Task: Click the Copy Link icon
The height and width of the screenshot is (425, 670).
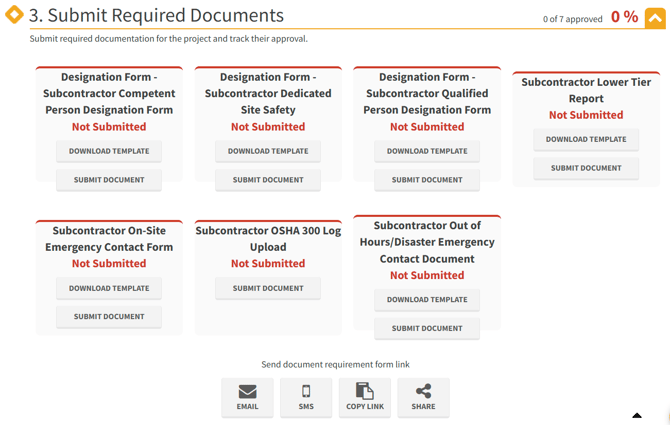Action: (364, 392)
